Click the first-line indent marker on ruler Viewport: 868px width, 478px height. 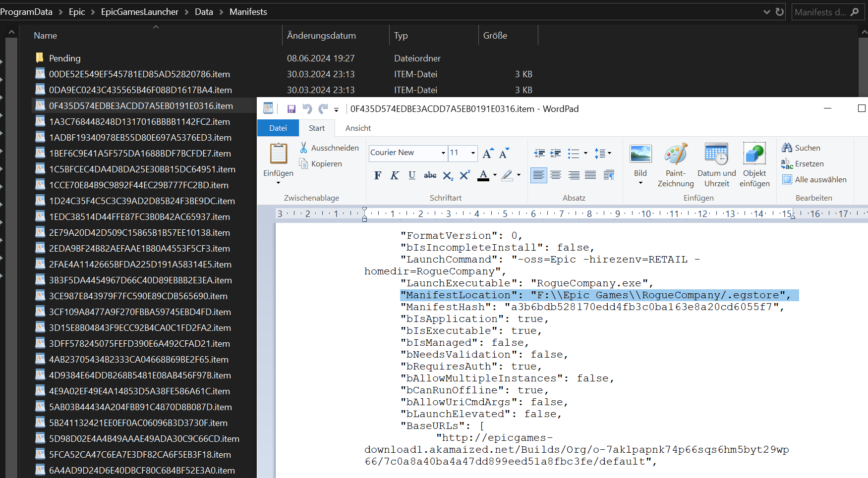(x=364, y=210)
